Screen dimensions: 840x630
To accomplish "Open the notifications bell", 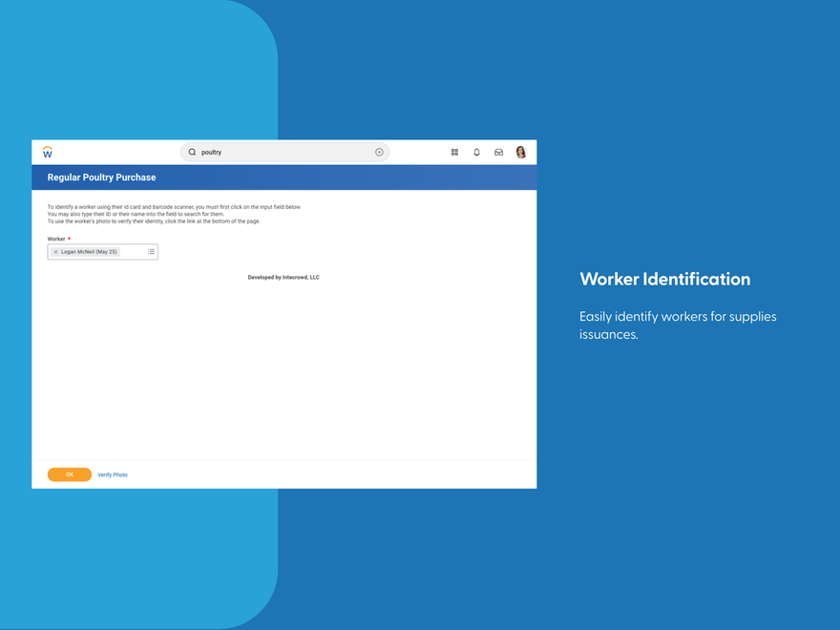I will (x=476, y=152).
